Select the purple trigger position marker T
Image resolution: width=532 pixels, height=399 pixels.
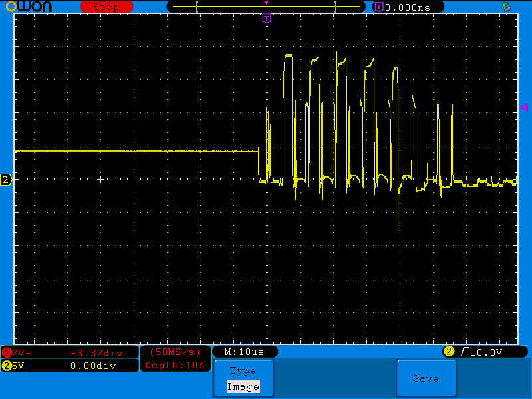tap(267, 18)
